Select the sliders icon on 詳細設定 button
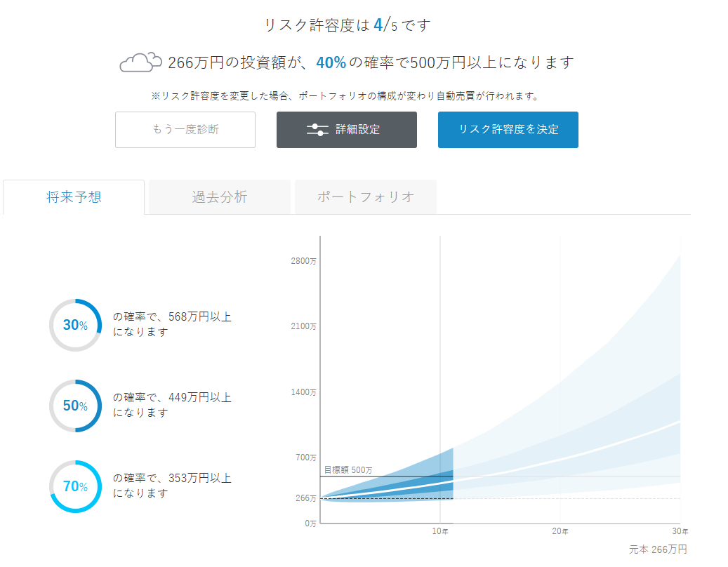This screenshot has width=728, height=567. [318, 130]
